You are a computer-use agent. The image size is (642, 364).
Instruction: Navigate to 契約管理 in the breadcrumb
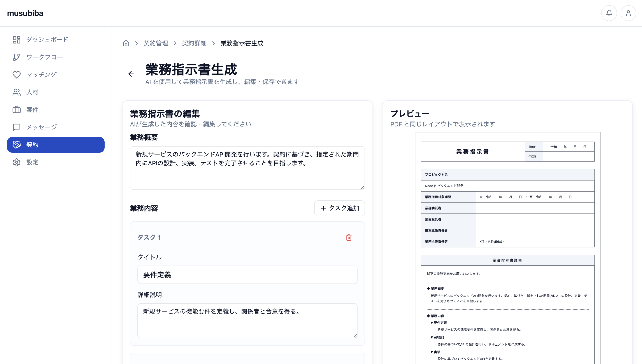click(x=156, y=43)
